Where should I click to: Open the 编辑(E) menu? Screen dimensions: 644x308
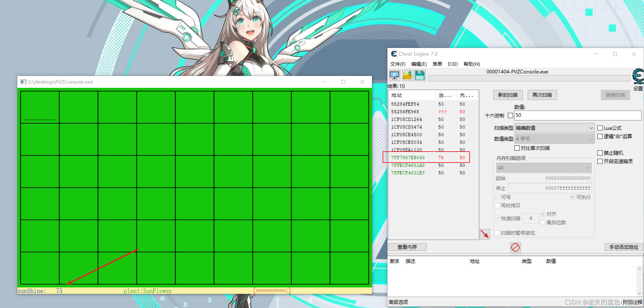point(419,64)
